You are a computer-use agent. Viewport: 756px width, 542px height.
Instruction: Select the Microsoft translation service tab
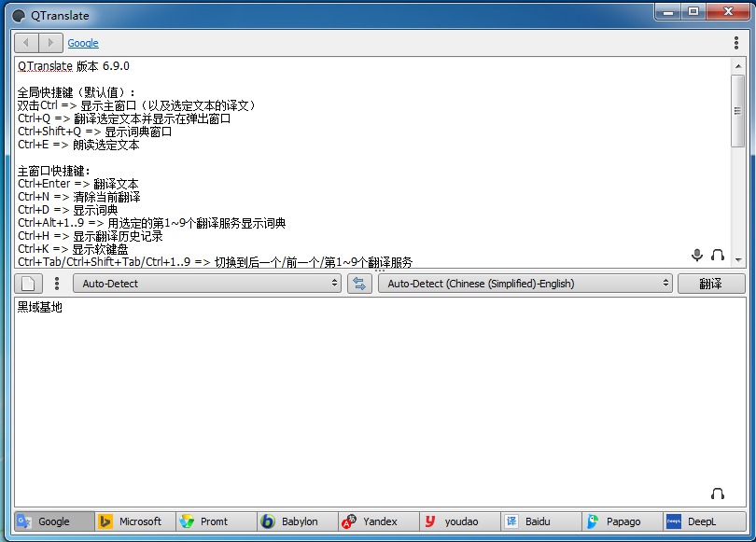click(135, 521)
